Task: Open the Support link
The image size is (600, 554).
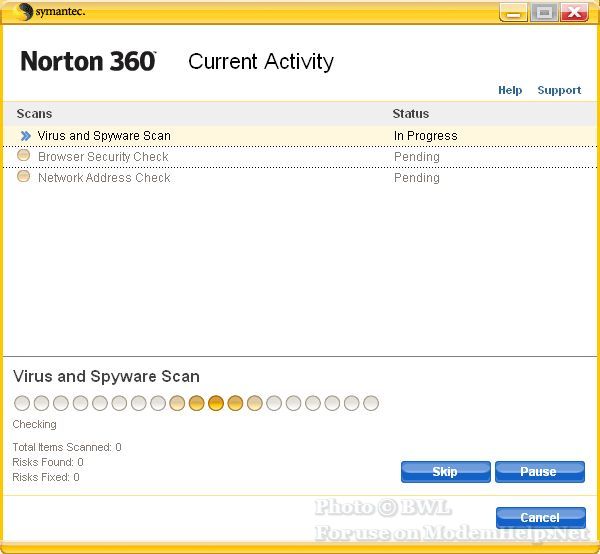Action: [x=559, y=90]
